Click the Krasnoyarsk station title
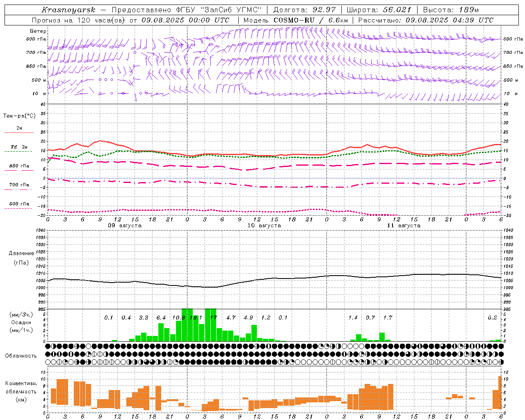Screen dimensions: 525x420 point(68,10)
